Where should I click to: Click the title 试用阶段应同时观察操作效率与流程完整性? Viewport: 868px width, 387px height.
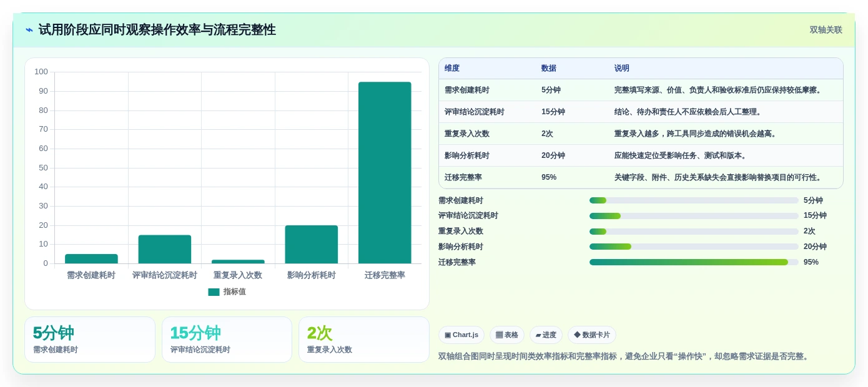pyautogui.click(x=157, y=30)
